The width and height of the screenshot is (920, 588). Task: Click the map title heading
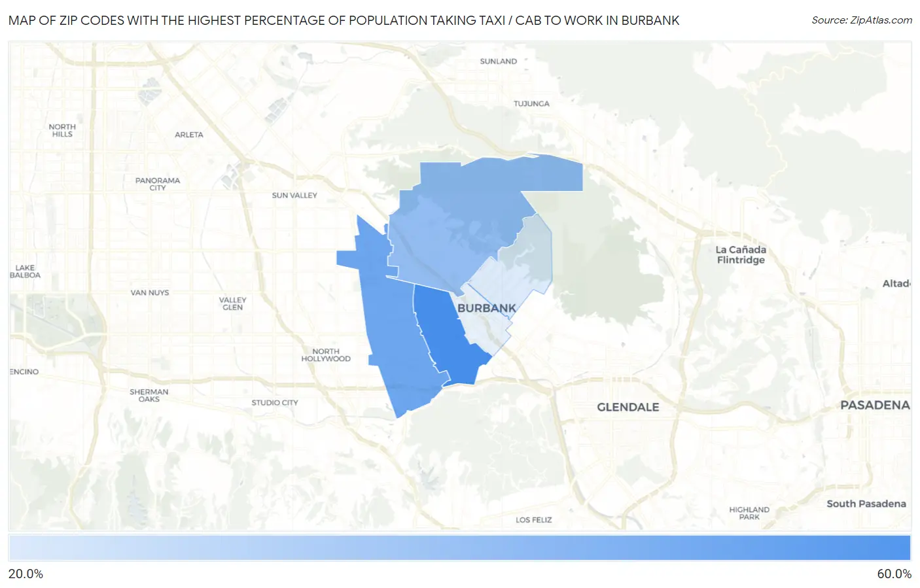pos(344,20)
